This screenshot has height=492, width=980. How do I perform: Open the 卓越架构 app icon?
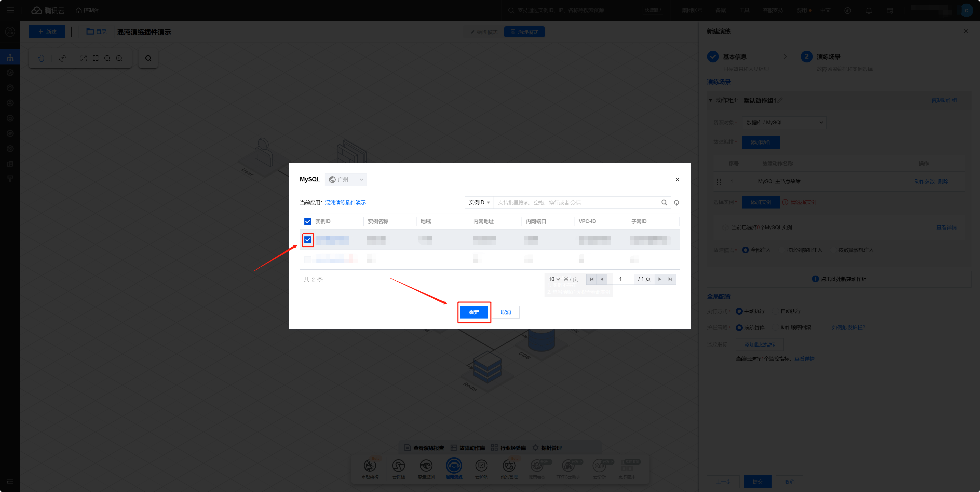tap(370, 465)
